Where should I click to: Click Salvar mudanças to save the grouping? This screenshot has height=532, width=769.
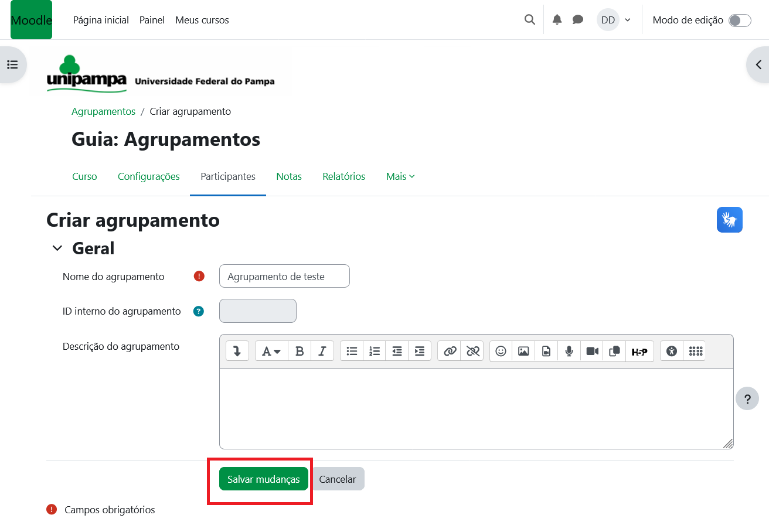pyautogui.click(x=263, y=479)
